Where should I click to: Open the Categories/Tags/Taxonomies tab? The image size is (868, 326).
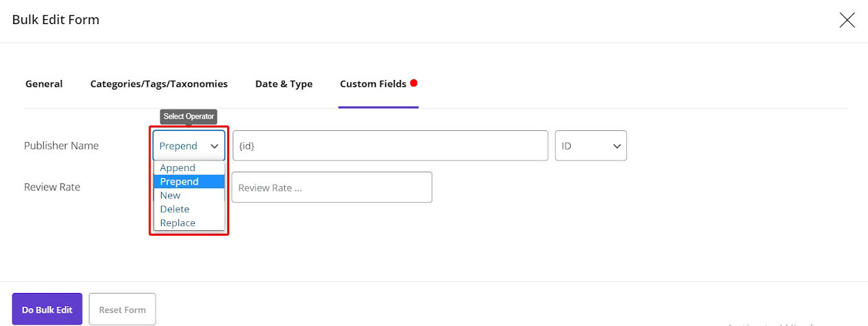click(159, 84)
